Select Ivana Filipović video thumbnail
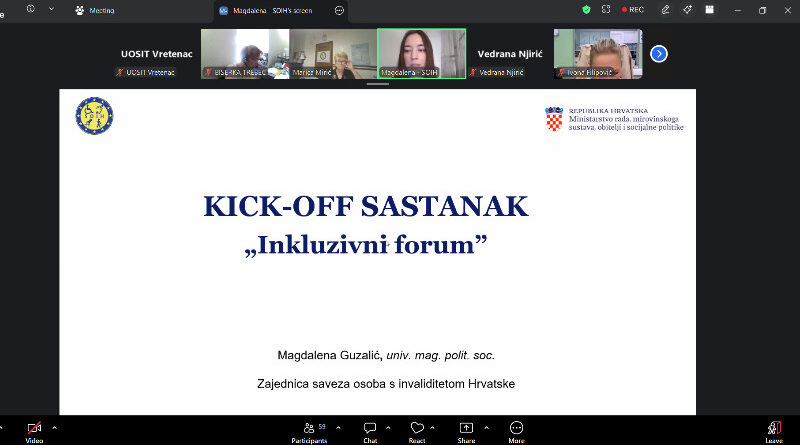This screenshot has height=445, width=800. [598, 54]
